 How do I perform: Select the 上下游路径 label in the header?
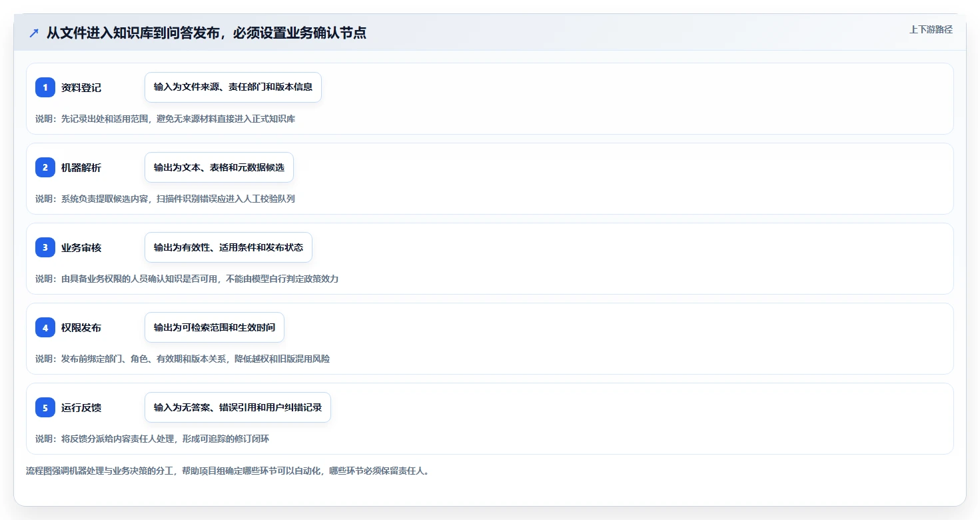tap(931, 29)
